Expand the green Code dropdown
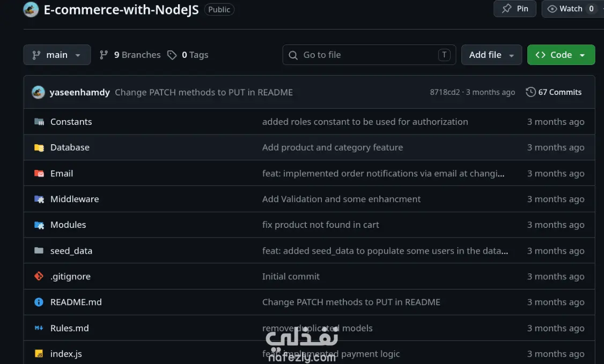Image resolution: width=604 pixels, height=364 pixels. 561,55
